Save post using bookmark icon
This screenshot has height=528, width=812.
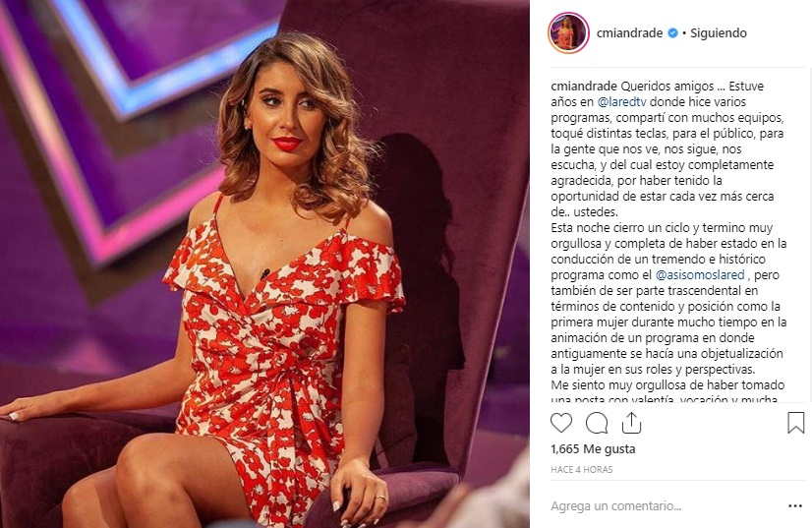(795, 423)
